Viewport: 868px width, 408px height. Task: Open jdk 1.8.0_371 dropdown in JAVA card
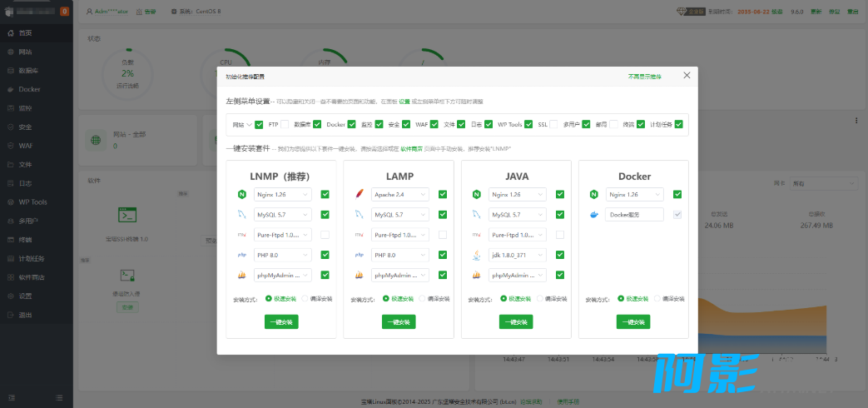pyautogui.click(x=518, y=255)
